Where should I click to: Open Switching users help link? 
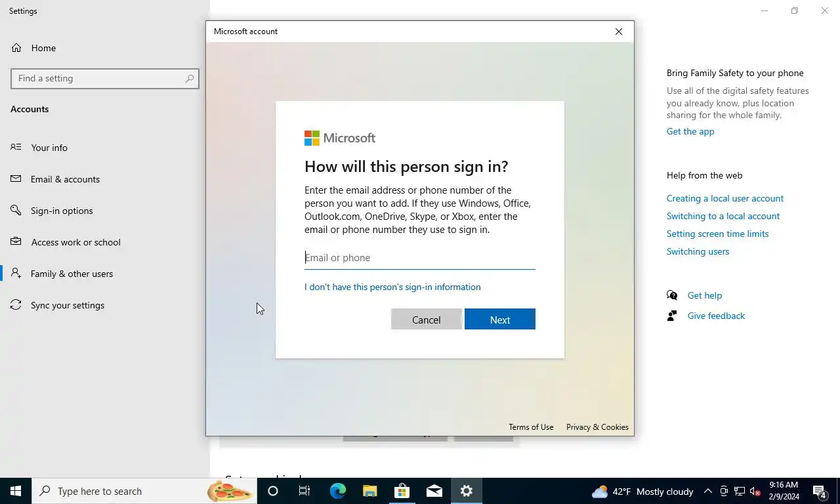pos(698,251)
